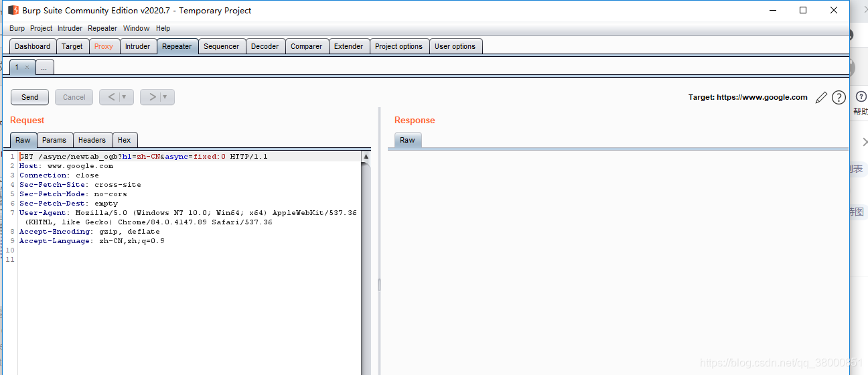Click the Burp Suite logo in the title bar
The width and height of the screenshot is (868, 375).
point(13,10)
